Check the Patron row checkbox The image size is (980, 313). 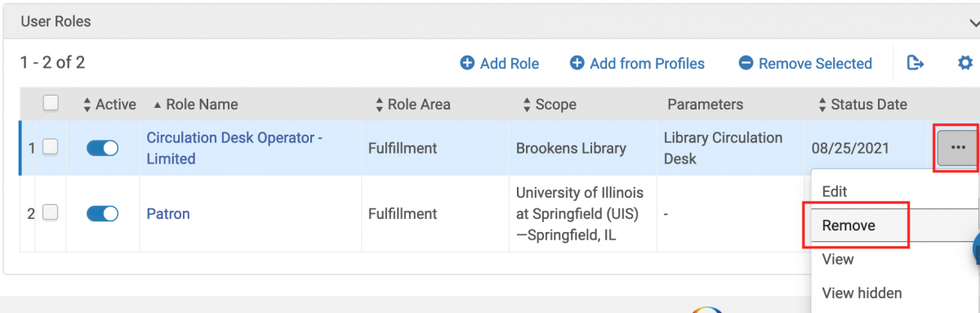click(x=51, y=212)
